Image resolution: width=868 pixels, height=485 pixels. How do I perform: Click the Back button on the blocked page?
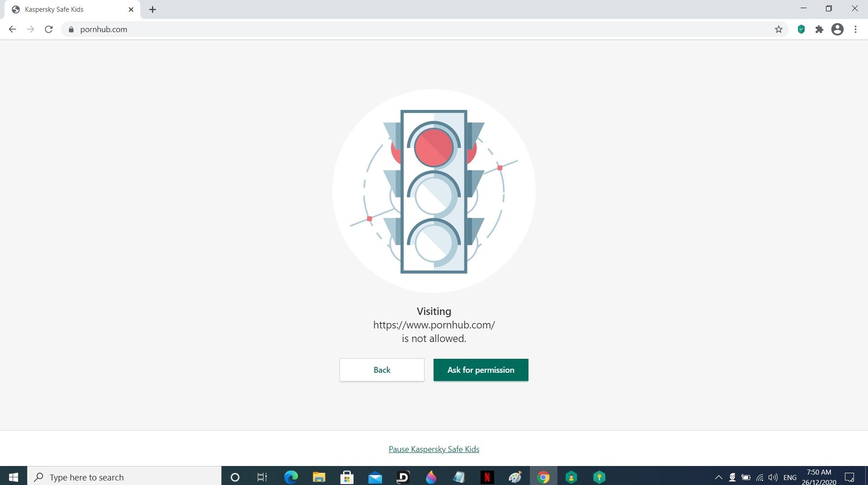pos(382,370)
